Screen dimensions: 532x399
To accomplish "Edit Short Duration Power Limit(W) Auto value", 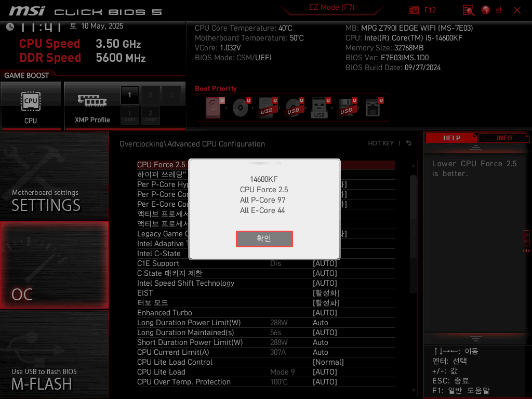I will [x=320, y=342].
